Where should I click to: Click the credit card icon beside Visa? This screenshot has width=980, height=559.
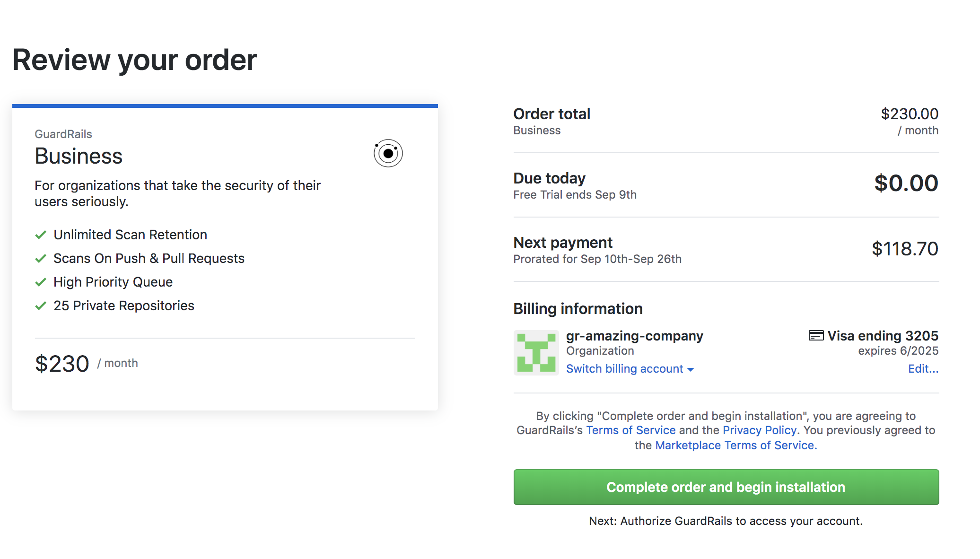pyautogui.click(x=816, y=336)
